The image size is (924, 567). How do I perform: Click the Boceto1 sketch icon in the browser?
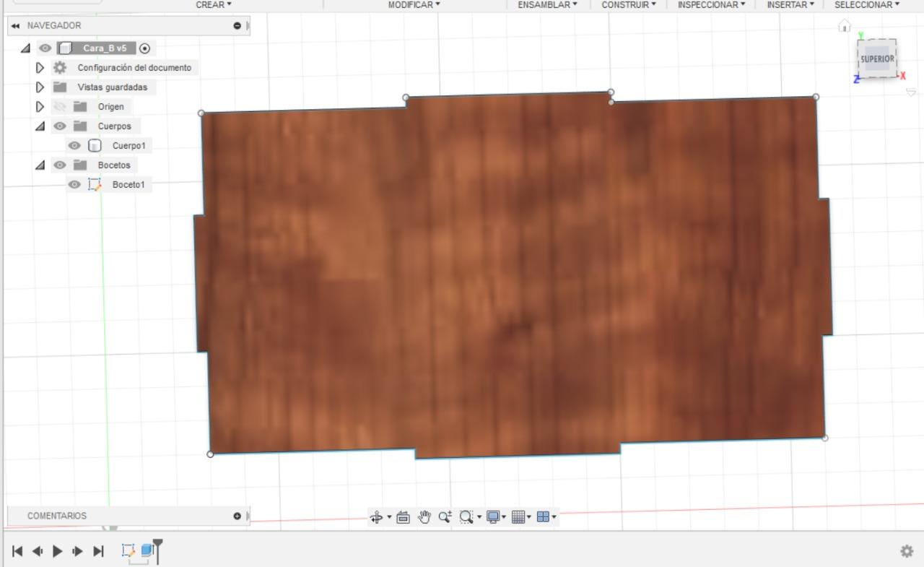tap(95, 185)
